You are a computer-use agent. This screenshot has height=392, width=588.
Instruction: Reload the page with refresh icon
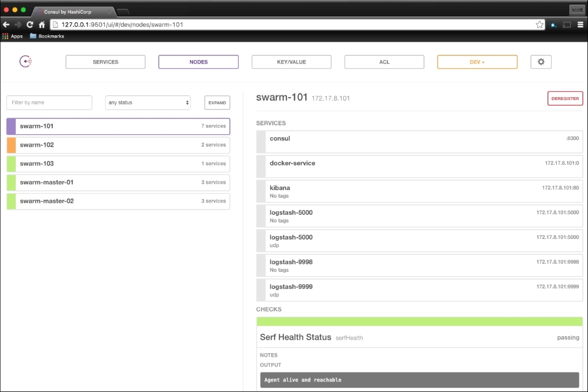pos(30,25)
